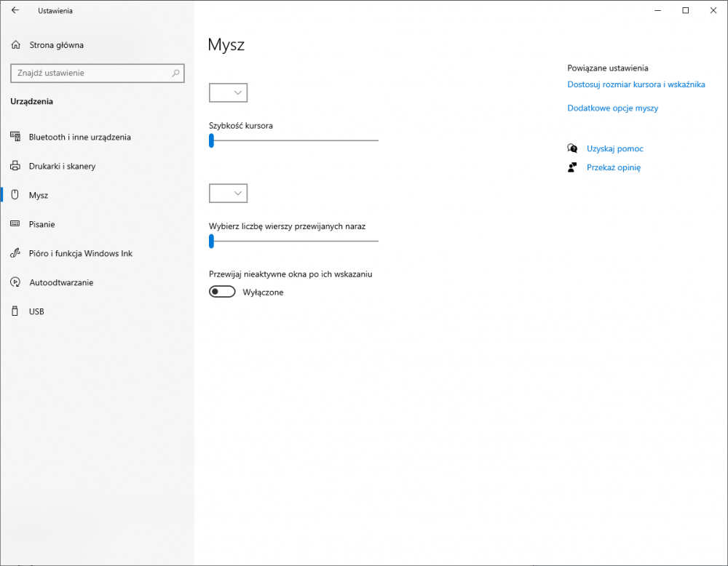Click the Bluetooth i inne urządzenia icon
The image size is (728, 566).
[15, 137]
